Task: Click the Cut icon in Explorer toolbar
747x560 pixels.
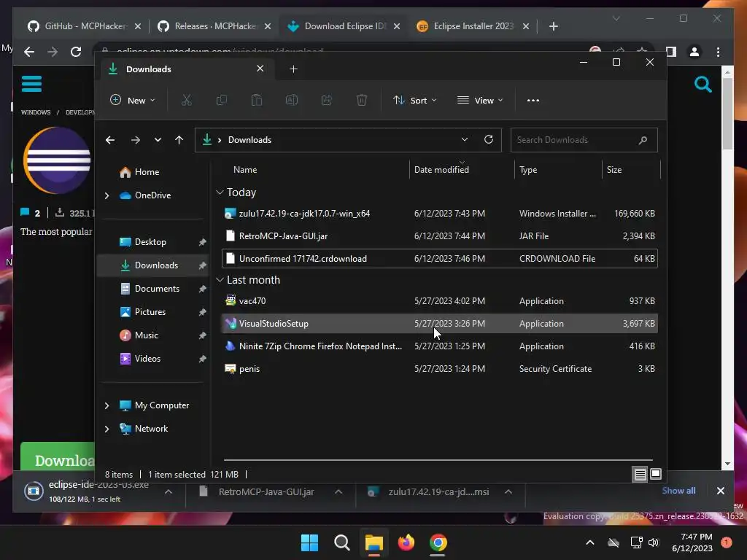Action: click(186, 101)
